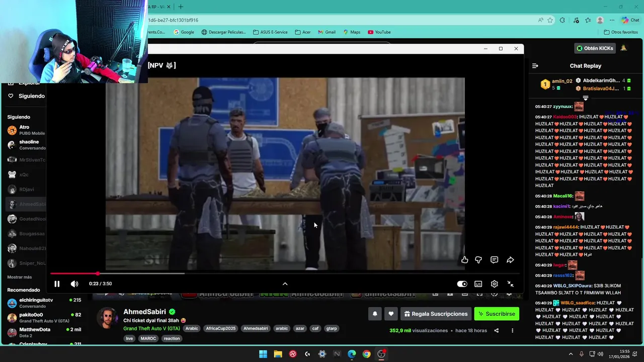Click the green Suscribirse button

[497, 314]
